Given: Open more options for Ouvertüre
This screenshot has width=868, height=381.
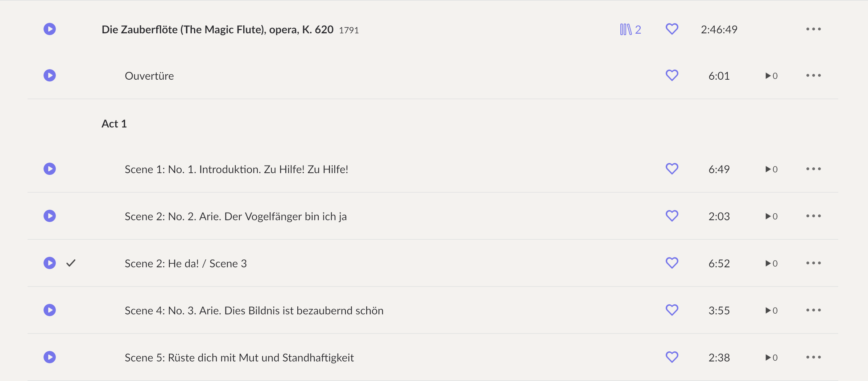Looking at the screenshot, I should click(x=814, y=75).
